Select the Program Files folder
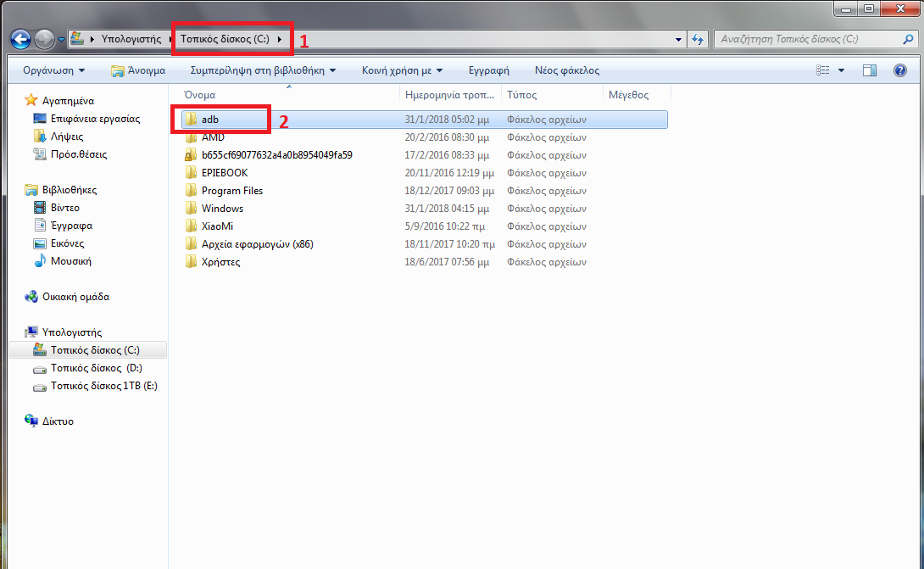924x569 pixels. (x=232, y=191)
